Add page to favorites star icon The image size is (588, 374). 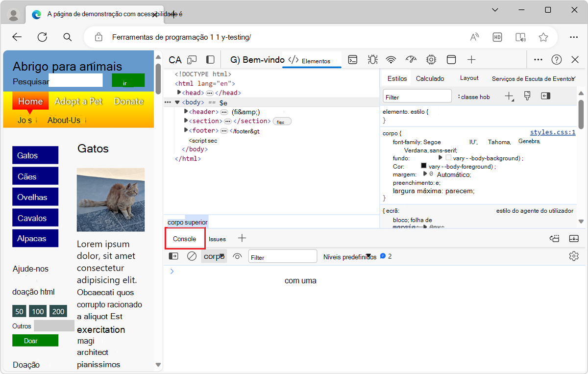pos(543,37)
